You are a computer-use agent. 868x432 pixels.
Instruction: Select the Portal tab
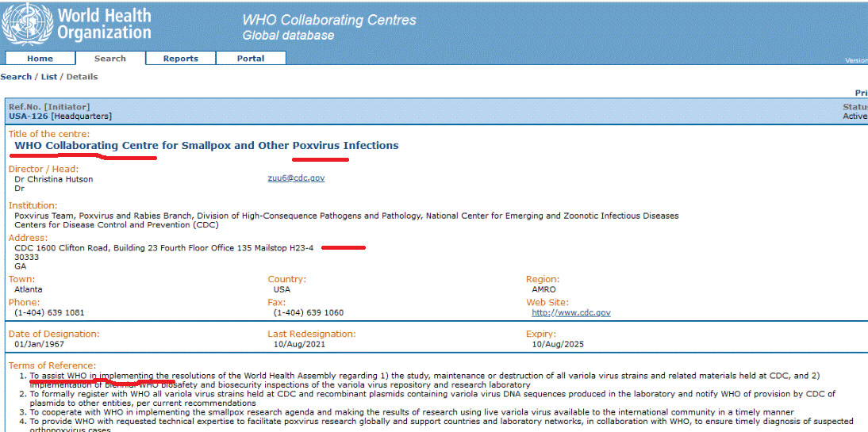[x=251, y=59]
